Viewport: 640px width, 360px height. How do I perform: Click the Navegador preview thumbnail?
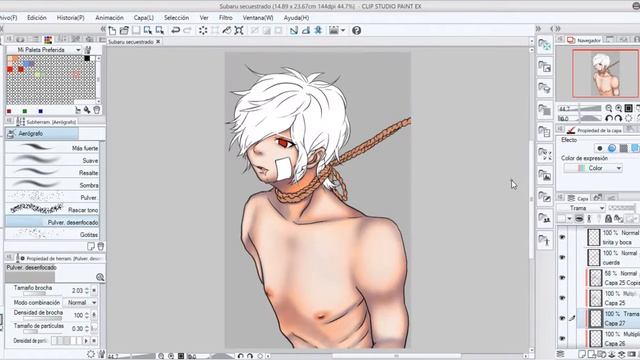tap(605, 73)
